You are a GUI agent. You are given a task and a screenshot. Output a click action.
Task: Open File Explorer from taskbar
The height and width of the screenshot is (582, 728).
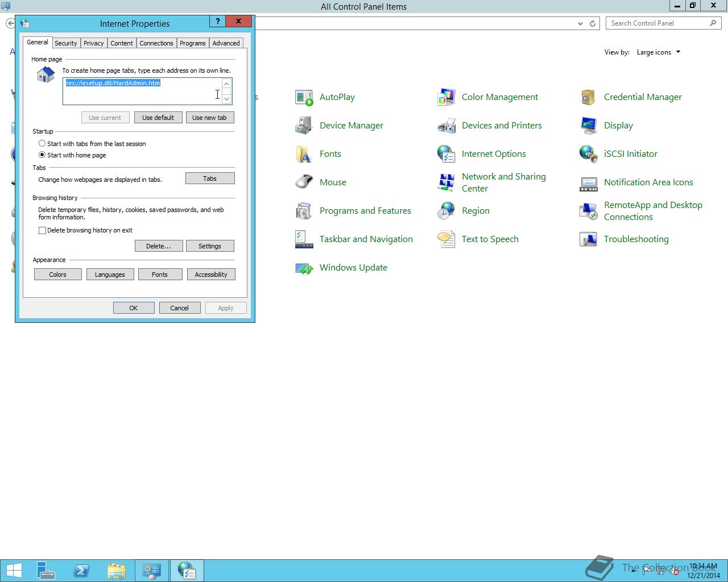click(x=117, y=571)
